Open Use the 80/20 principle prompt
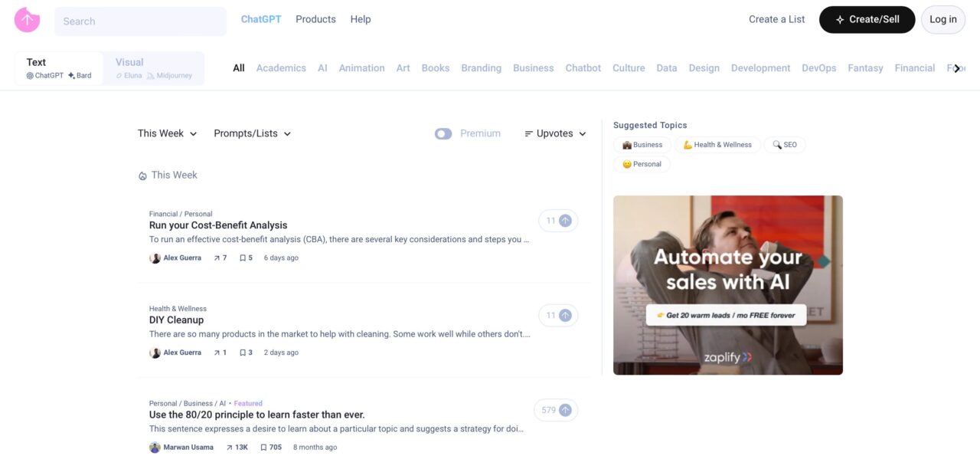 (x=257, y=415)
